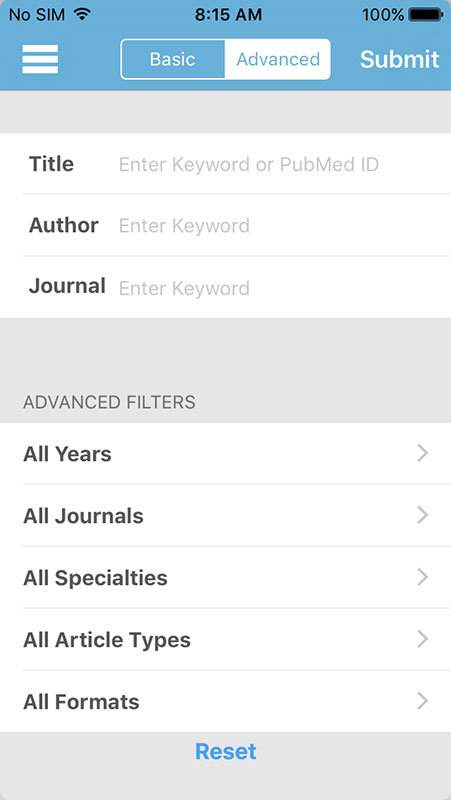Tap the Wi-Fi status icon
This screenshot has width=451, height=800.
pyautogui.click(x=82, y=14)
